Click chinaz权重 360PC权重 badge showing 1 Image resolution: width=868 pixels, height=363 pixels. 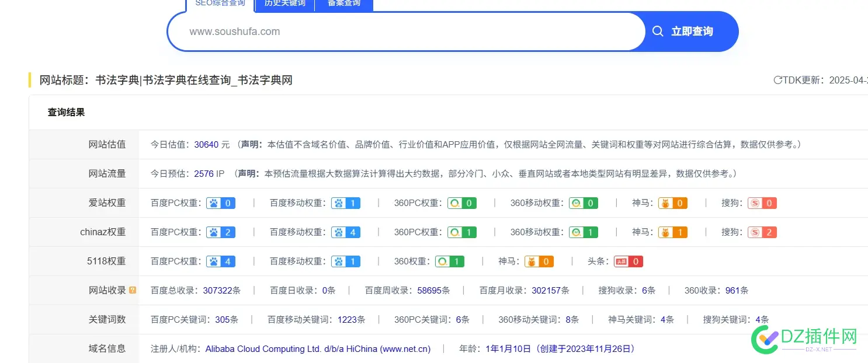462,232
